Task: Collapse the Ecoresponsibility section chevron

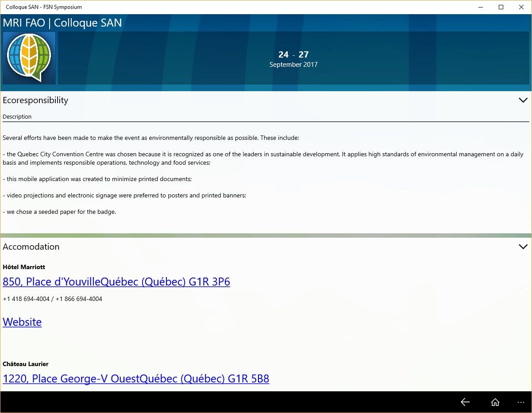Action: (x=523, y=100)
